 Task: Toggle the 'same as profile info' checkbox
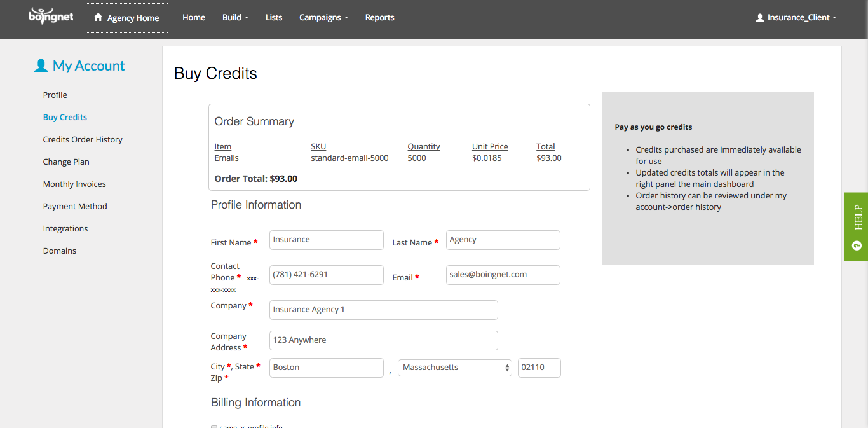pyautogui.click(x=214, y=427)
